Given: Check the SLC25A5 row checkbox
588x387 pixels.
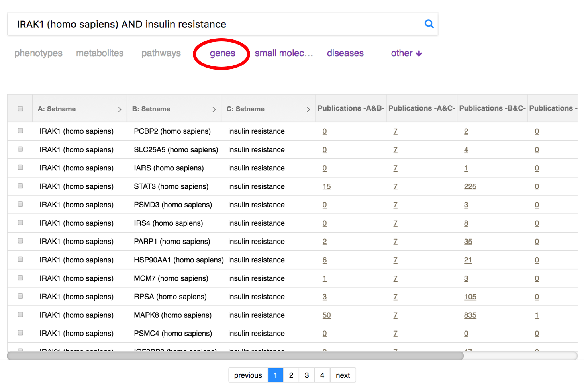Looking at the screenshot, I should (20, 149).
